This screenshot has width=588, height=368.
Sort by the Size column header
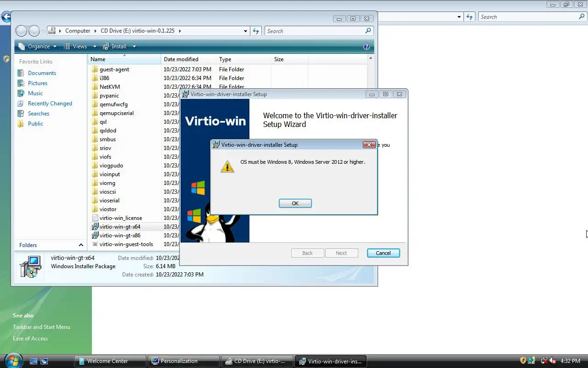pos(289,59)
